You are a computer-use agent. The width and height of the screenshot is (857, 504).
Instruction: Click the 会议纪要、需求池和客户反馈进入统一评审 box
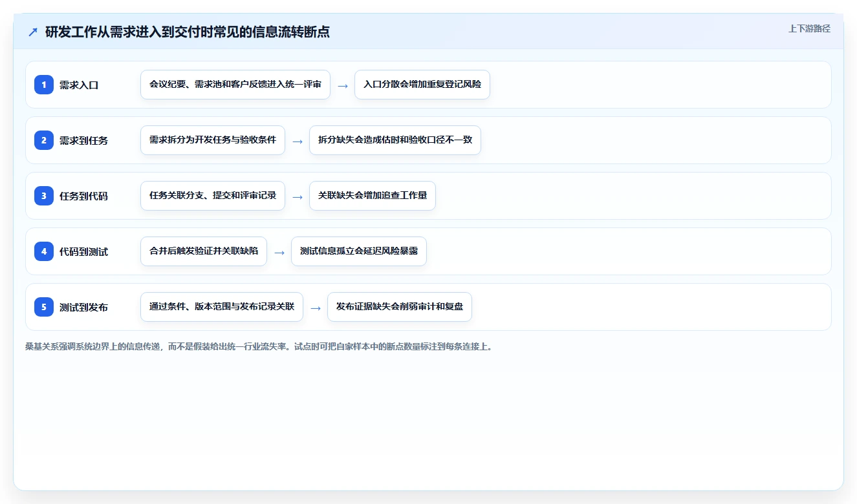click(x=235, y=85)
